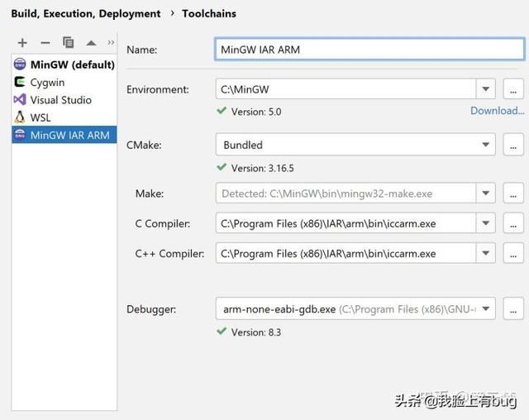Open the Environment dropdown arrow
Image resolution: width=529 pixels, height=420 pixels.
(x=485, y=89)
